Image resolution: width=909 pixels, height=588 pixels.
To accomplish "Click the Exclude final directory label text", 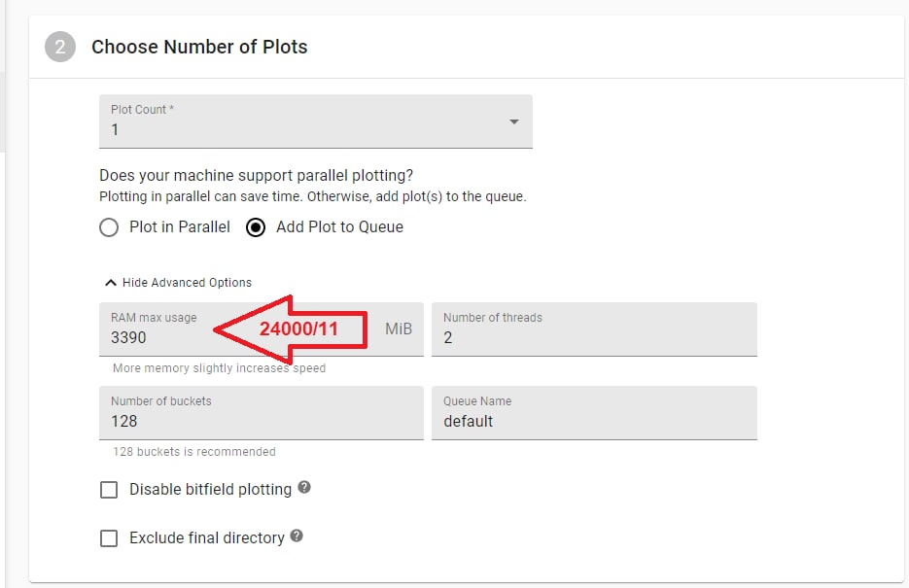I will click(x=207, y=538).
